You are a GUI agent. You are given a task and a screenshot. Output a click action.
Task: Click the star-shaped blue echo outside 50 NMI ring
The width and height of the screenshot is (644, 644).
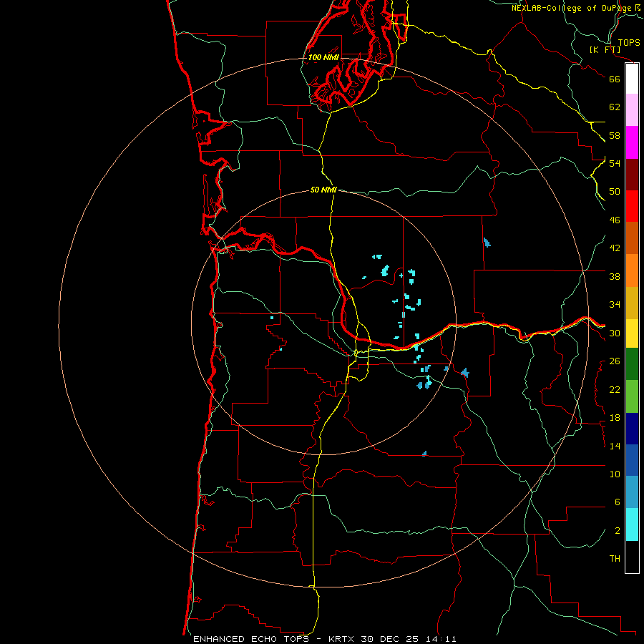465,373
